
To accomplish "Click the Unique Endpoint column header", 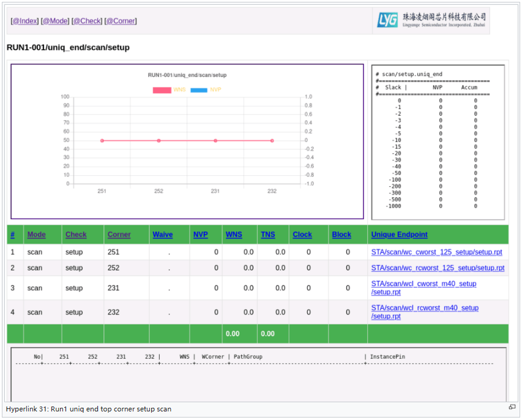I will (399, 234).
